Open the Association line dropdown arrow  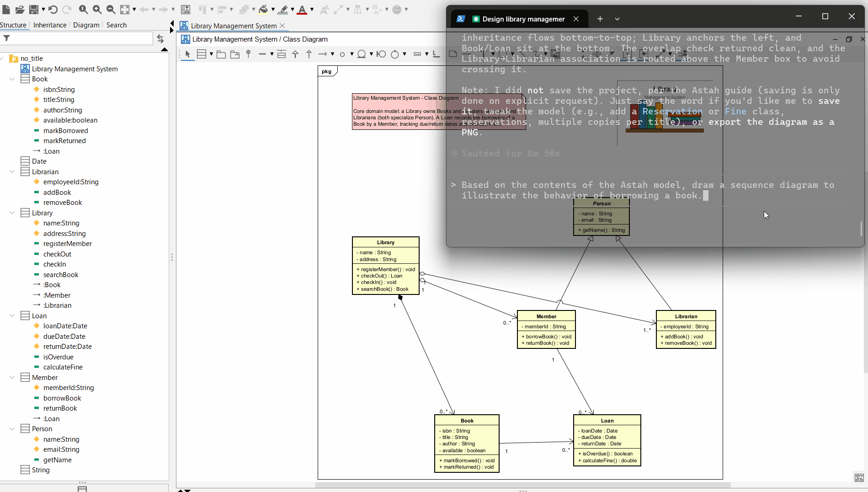[x=272, y=54]
